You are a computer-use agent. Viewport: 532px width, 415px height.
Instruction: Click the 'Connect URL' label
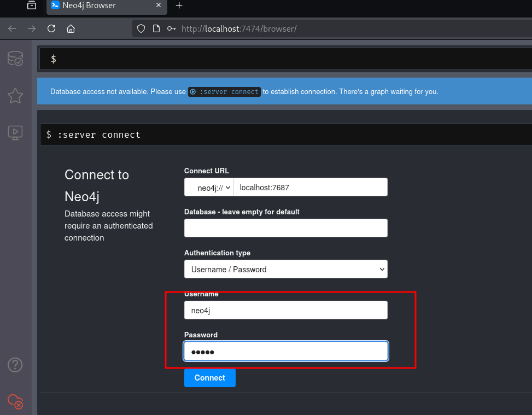(x=206, y=171)
